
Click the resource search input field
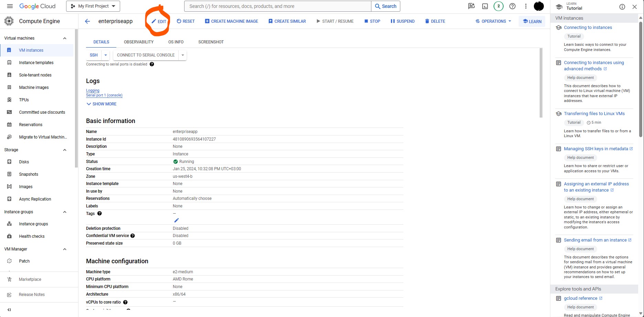pyautogui.click(x=278, y=6)
